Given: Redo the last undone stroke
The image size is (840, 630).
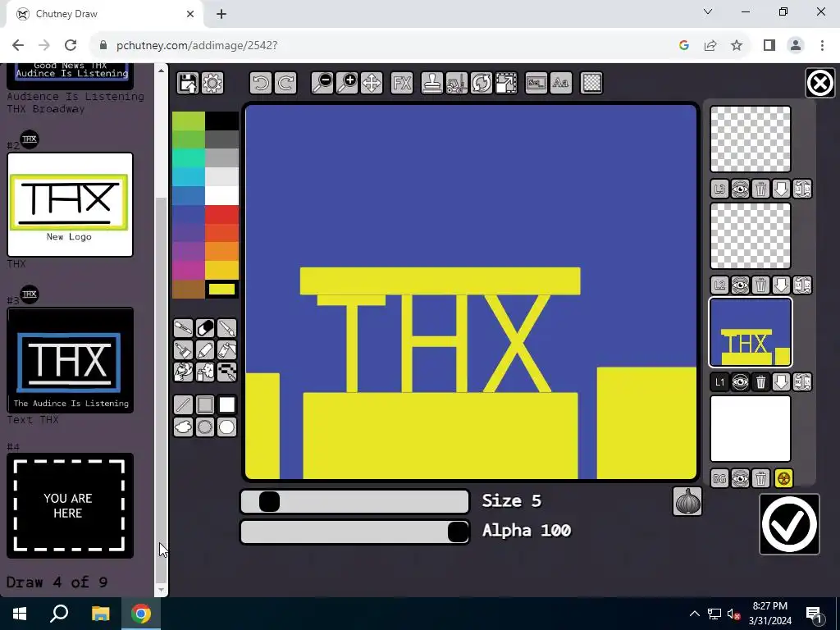Looking at the screenshot, I should click(285, 83).
